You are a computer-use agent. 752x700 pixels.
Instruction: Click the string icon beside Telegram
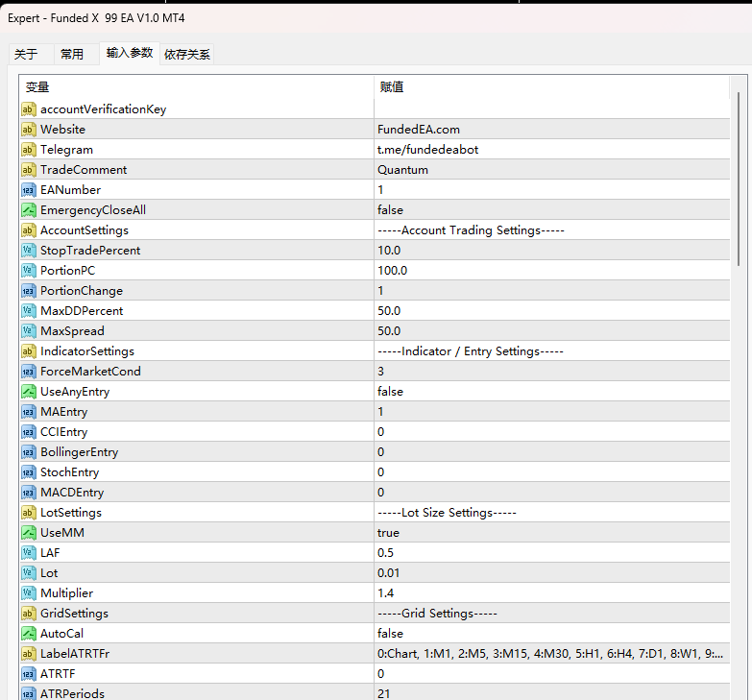(28, 150)
